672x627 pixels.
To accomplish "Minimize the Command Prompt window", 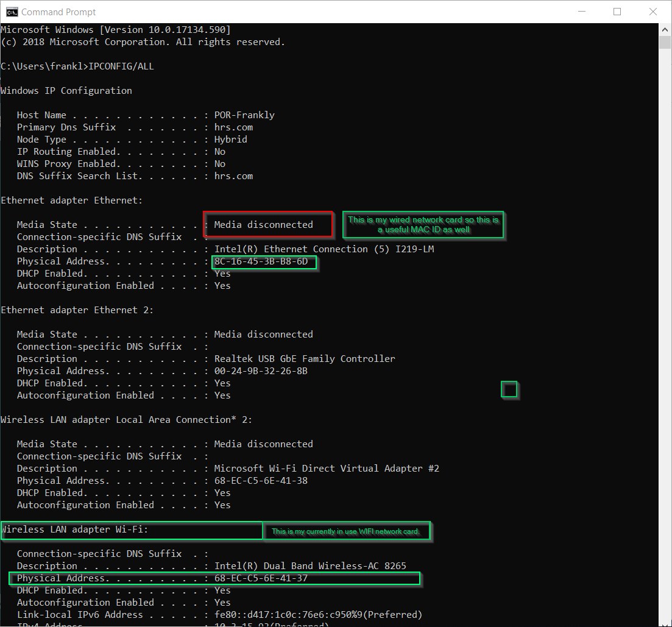I will [x=582, y=12].
